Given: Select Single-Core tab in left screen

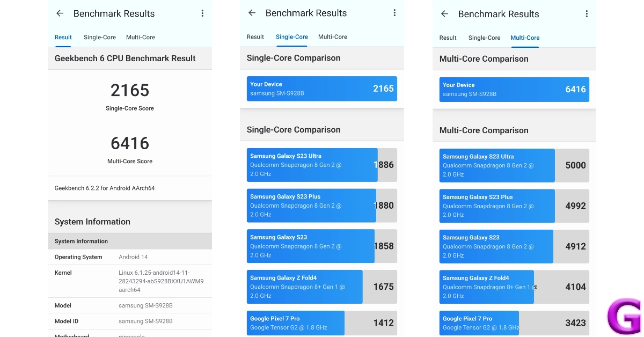Looking at the screenshot, I should (100, 37).
